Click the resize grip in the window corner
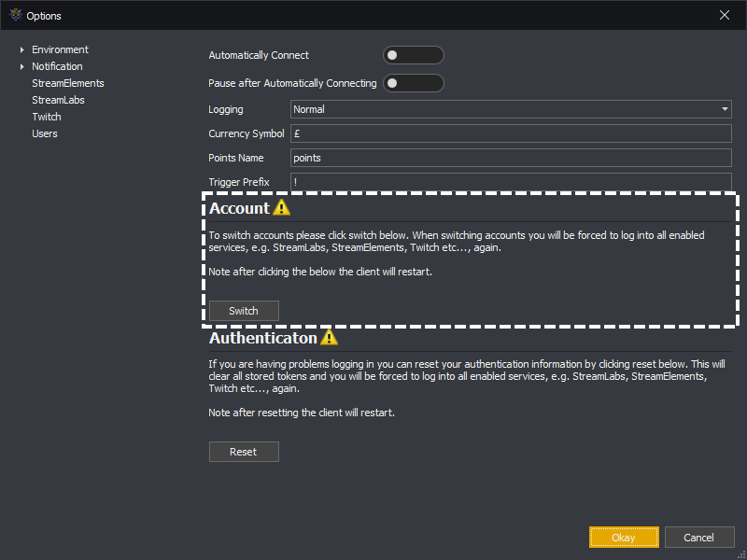 (740, 554)
